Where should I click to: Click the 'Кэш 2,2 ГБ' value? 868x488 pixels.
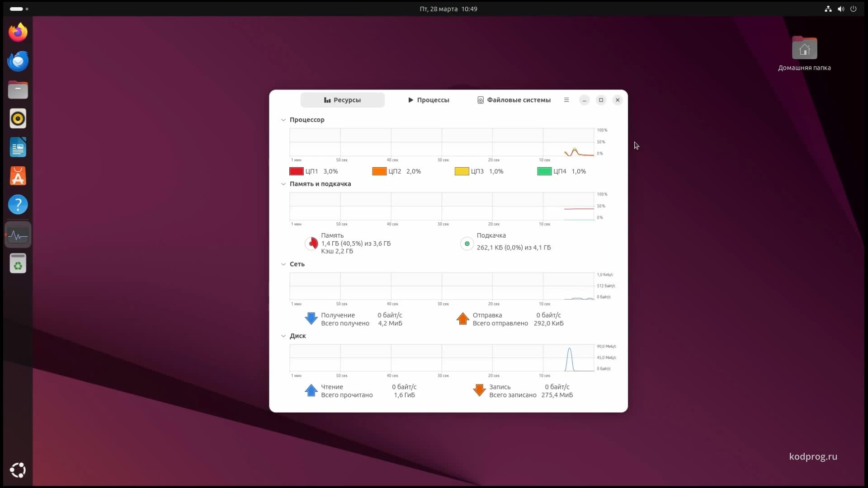coord(337,251)
